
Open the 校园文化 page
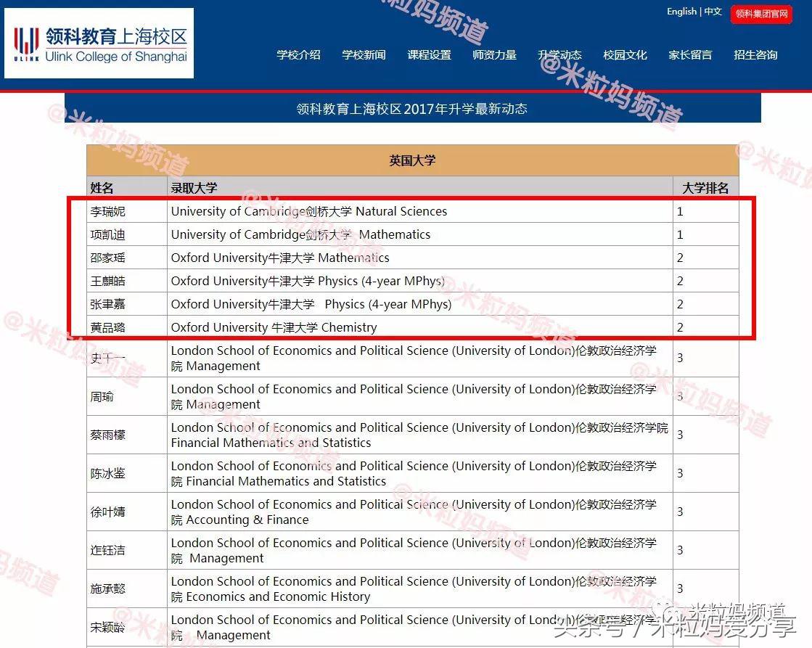625,54
